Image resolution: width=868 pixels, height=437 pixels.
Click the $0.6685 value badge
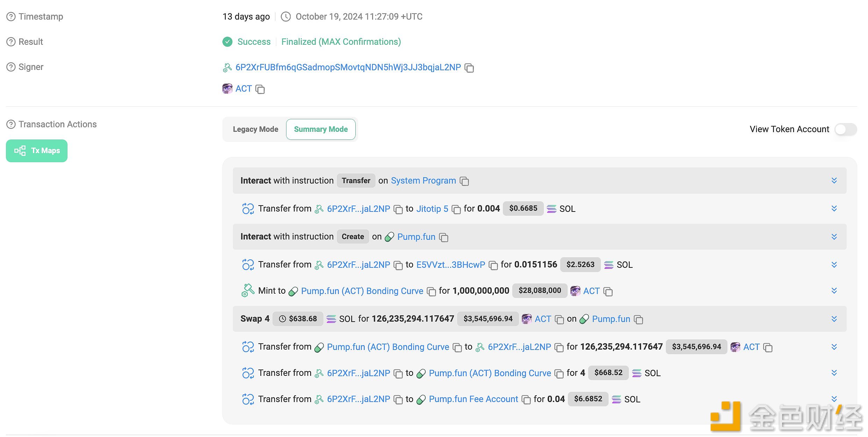(x=523, y=208)
